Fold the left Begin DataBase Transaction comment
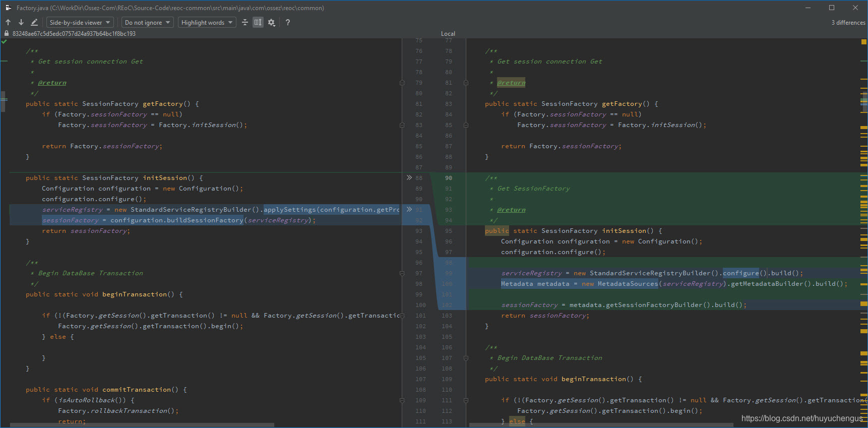This screenshot has height=428, width=868. [402, 273]
